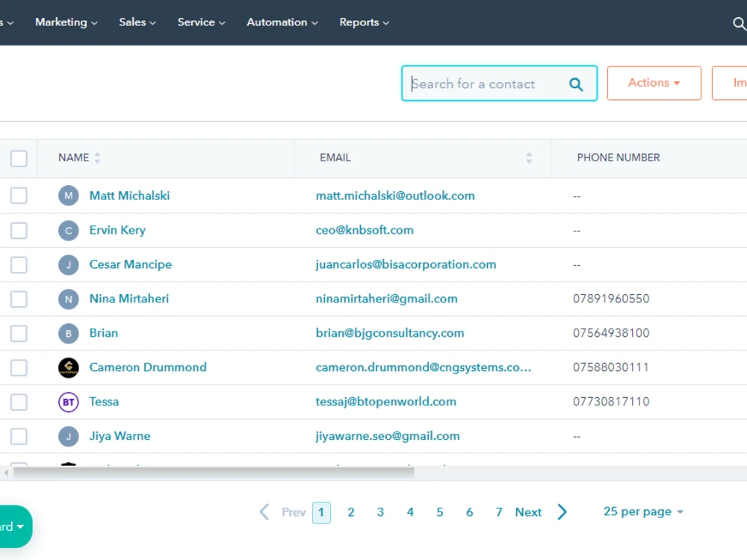This screenshot has height=560, width=747.
Task: Focus the Search for a contact field
Action: click(499, 84)
